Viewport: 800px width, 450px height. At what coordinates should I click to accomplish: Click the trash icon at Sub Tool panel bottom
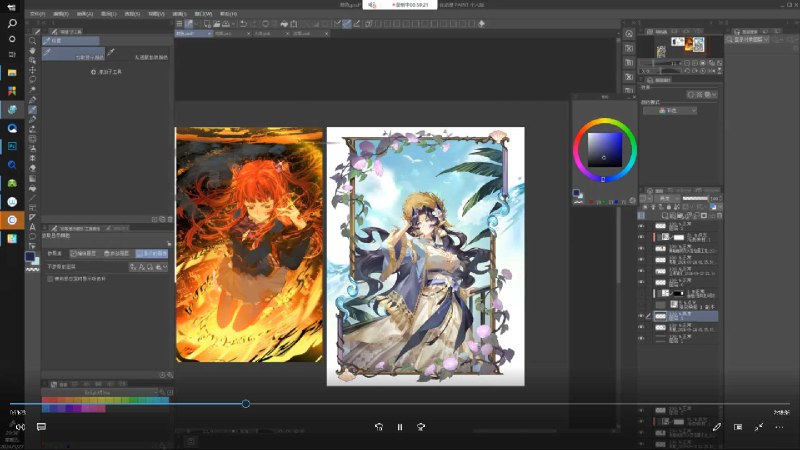pos(170,219)
